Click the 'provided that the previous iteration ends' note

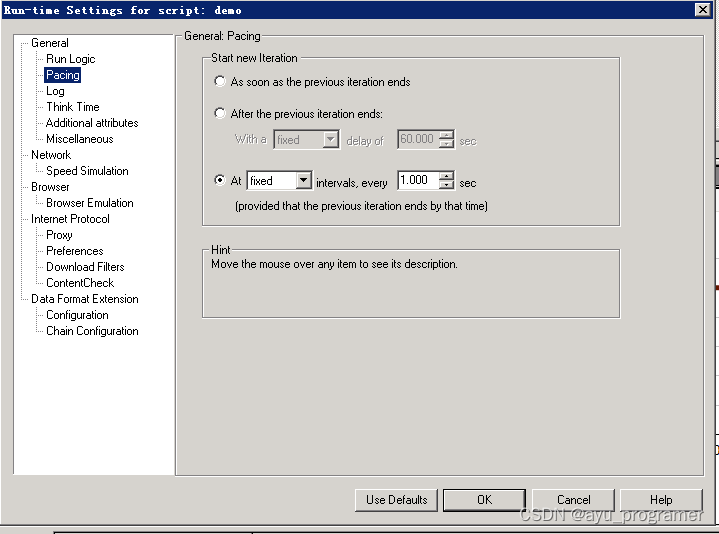click(361, 206)
